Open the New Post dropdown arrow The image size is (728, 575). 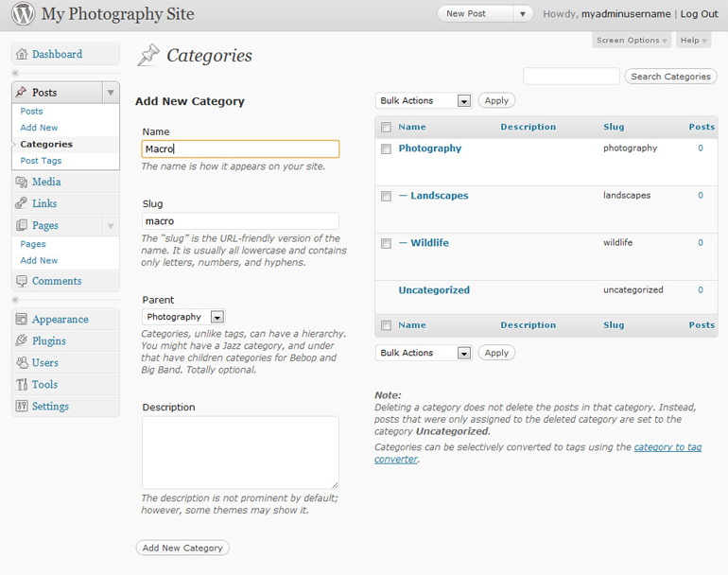523,14
